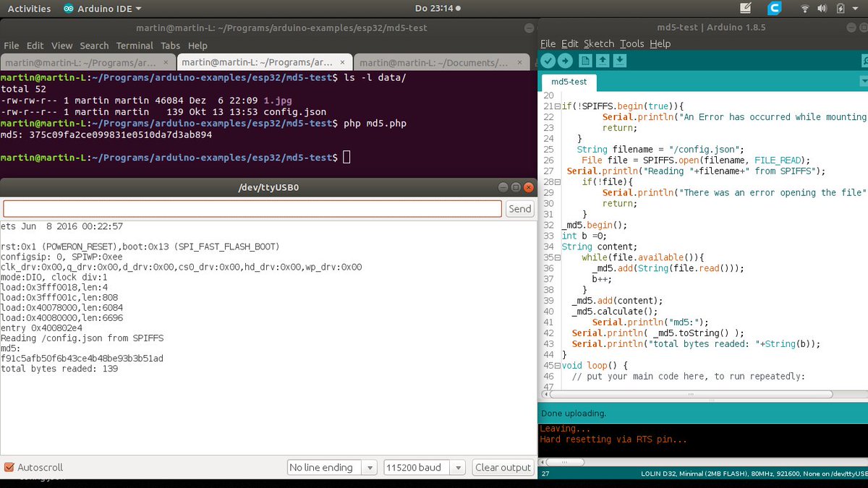Viewport: 868px width, 488px height.
Task: Click the Send button in serial monitor
Action: coord(520,208)
